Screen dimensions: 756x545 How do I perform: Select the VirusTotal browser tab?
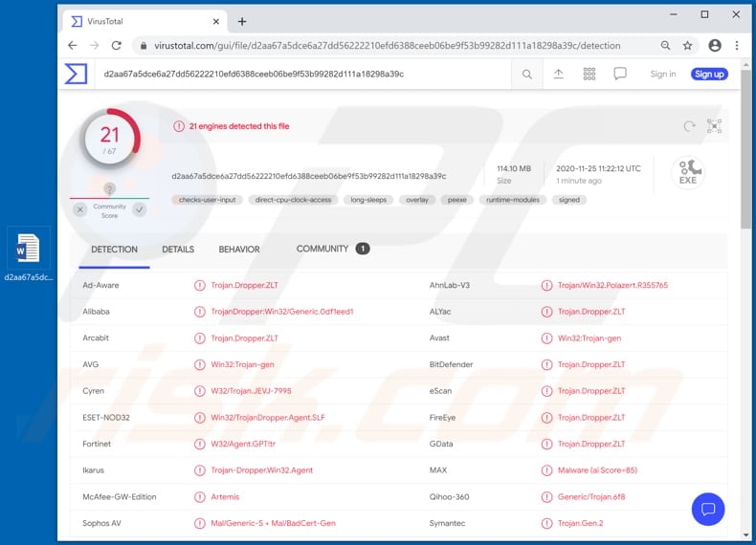pos(145,21)
